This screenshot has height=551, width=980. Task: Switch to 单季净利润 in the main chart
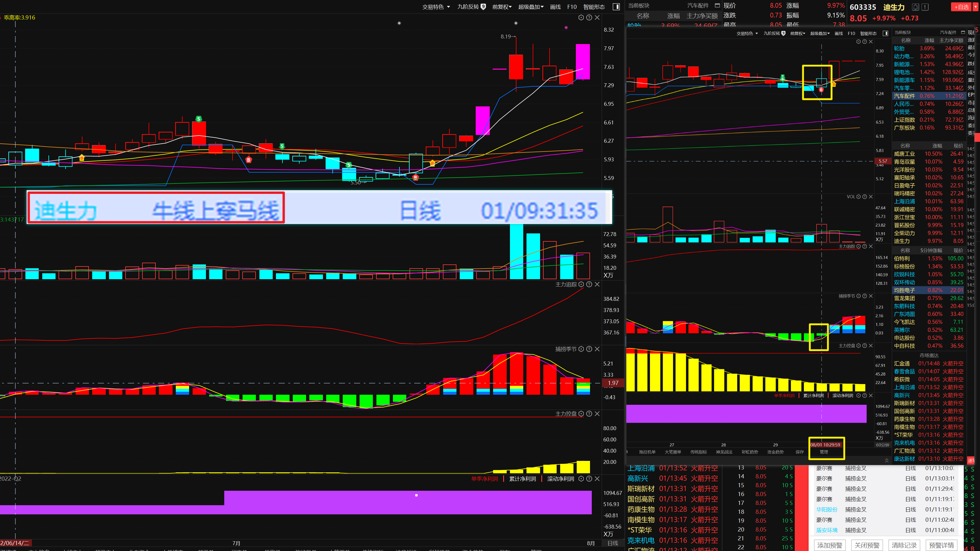click(x=484, y=479)
